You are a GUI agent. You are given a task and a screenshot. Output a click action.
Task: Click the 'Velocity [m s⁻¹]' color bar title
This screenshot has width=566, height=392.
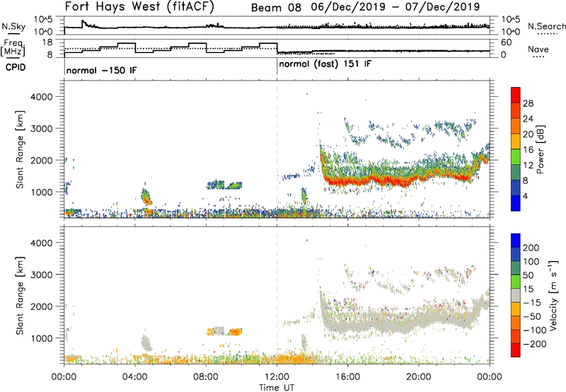[x=553, y=295]
